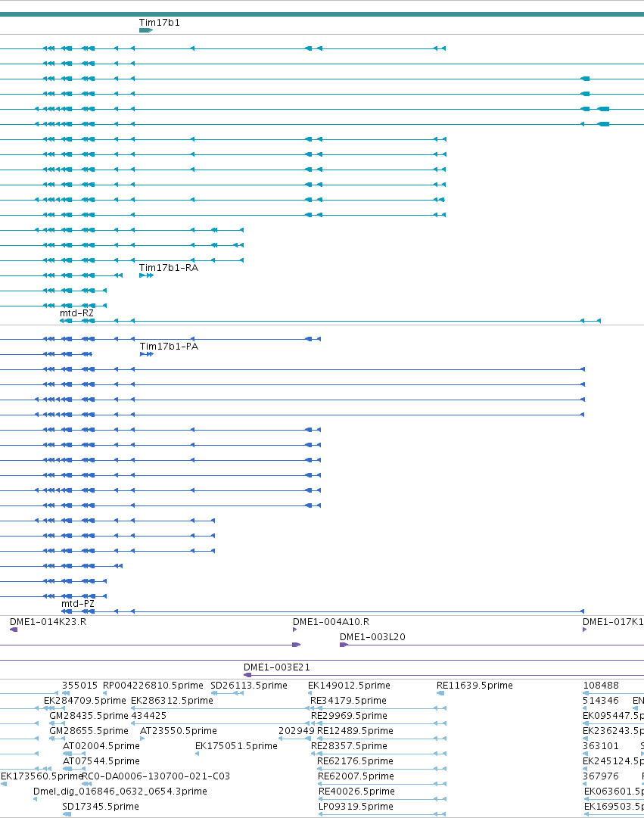Viewport: 644px width, 818px height.
Task: Click the Tim17b1-RA transcript label
Action: click(x=169, y=268)
